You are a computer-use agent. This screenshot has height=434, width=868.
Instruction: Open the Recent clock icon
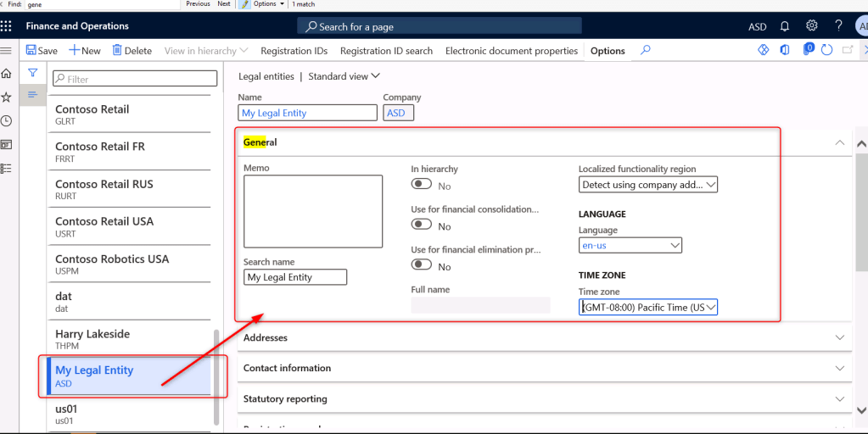coord(7,121)
